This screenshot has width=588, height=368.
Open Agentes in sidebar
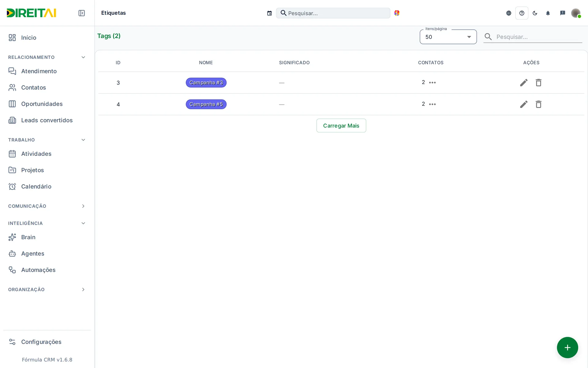pos(47,254)
